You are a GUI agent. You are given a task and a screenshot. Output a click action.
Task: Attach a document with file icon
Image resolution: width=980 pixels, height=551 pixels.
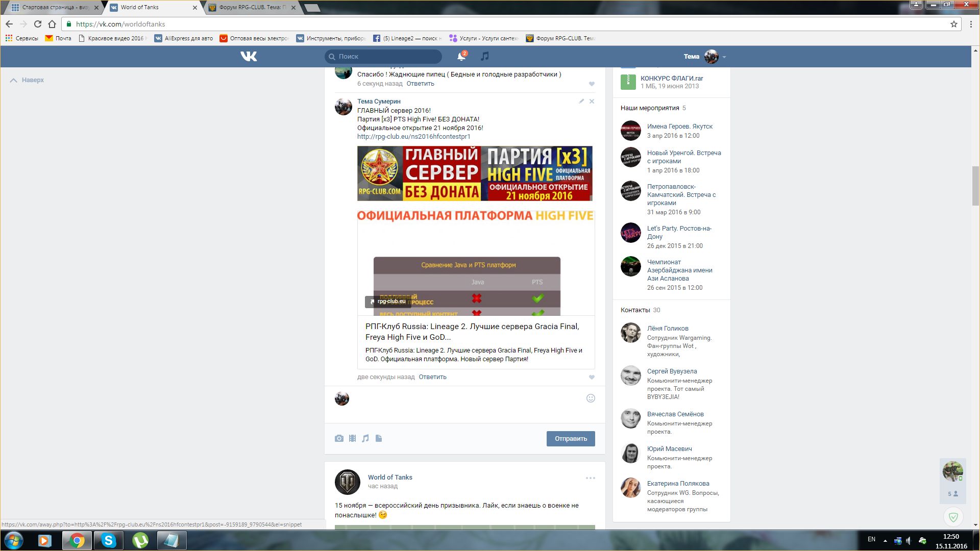(379, 438)
